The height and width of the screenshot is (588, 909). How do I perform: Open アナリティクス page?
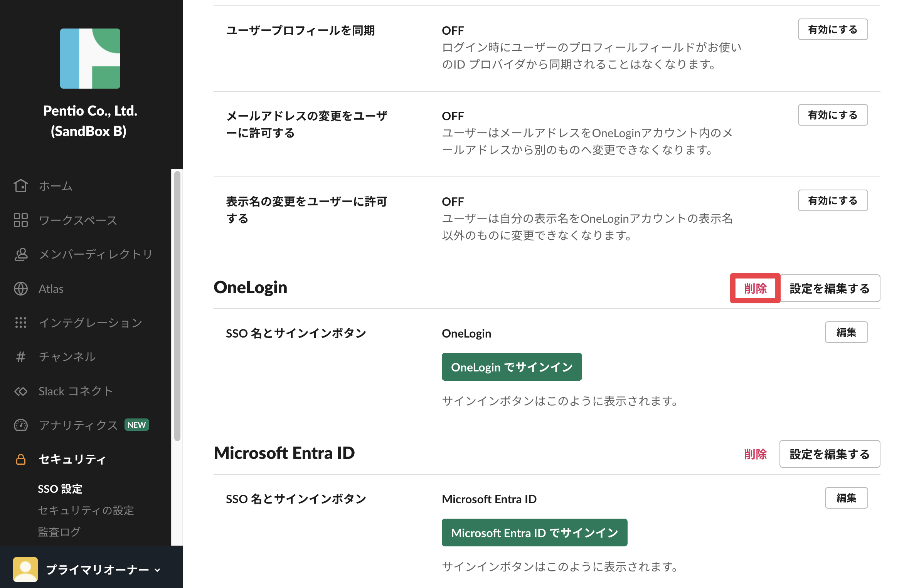[78, 425]
